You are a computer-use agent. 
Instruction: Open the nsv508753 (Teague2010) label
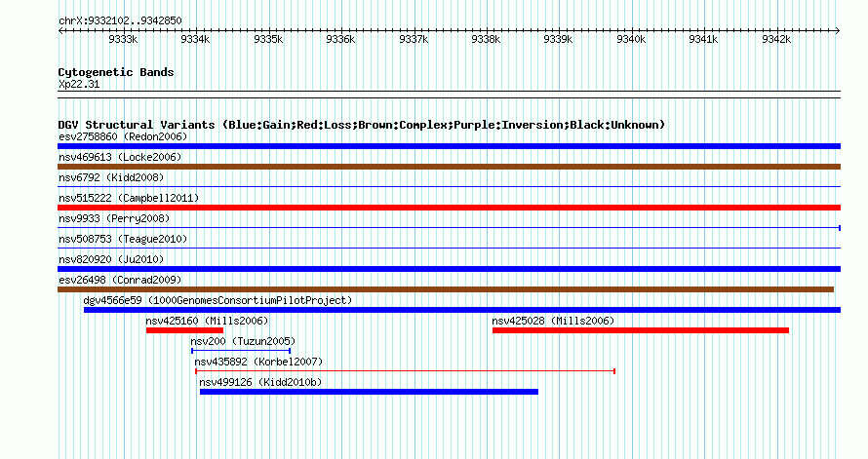(x=123, y=239)
